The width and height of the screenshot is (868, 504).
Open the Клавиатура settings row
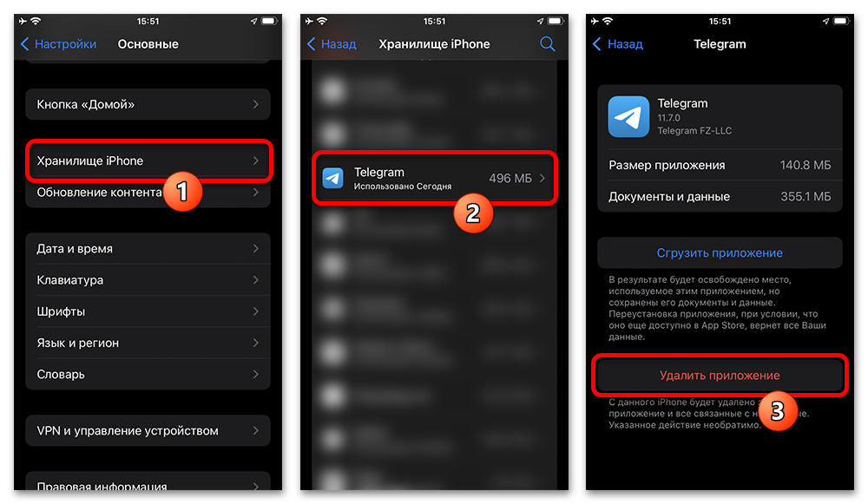[x=148, y=280]
